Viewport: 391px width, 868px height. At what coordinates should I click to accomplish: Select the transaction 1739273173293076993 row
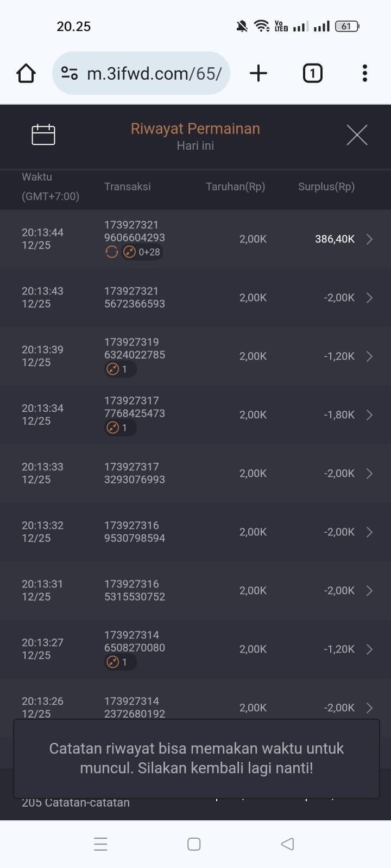pos(195,473)
